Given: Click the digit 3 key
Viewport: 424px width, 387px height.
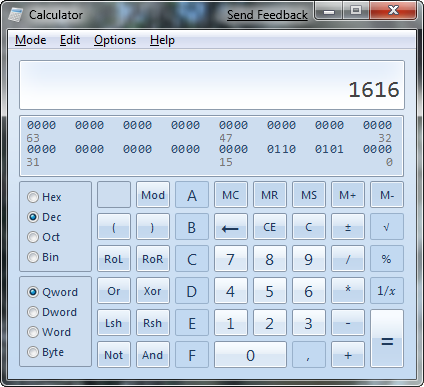Looking at the screenshot, I should (309, 323).
